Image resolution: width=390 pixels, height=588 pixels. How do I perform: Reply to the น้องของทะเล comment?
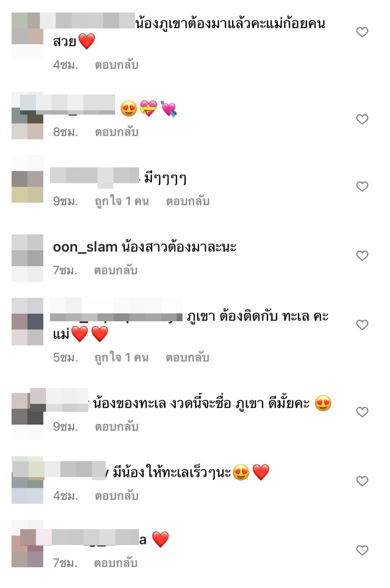click(117, 427)
